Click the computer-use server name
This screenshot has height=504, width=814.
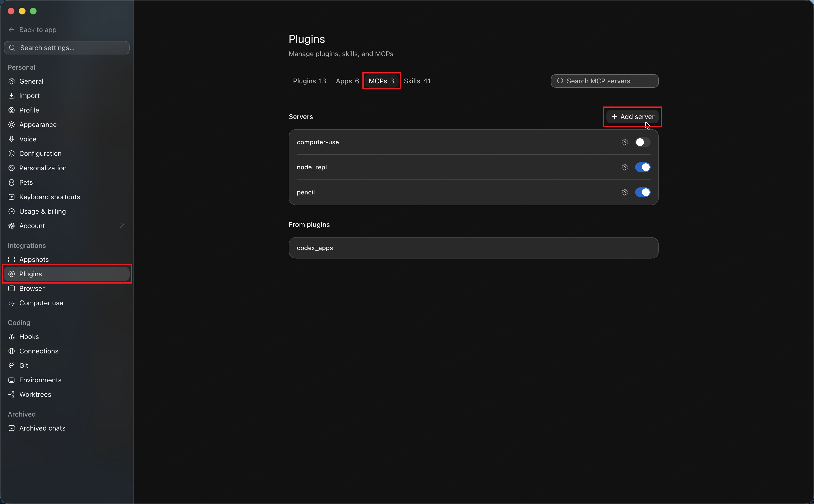(x=318, y=142)
